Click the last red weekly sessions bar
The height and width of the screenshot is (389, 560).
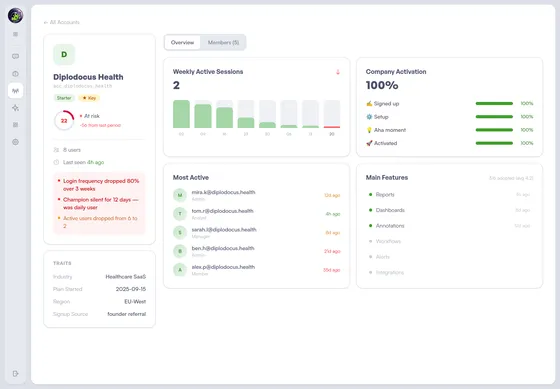(x=332, y=127)
